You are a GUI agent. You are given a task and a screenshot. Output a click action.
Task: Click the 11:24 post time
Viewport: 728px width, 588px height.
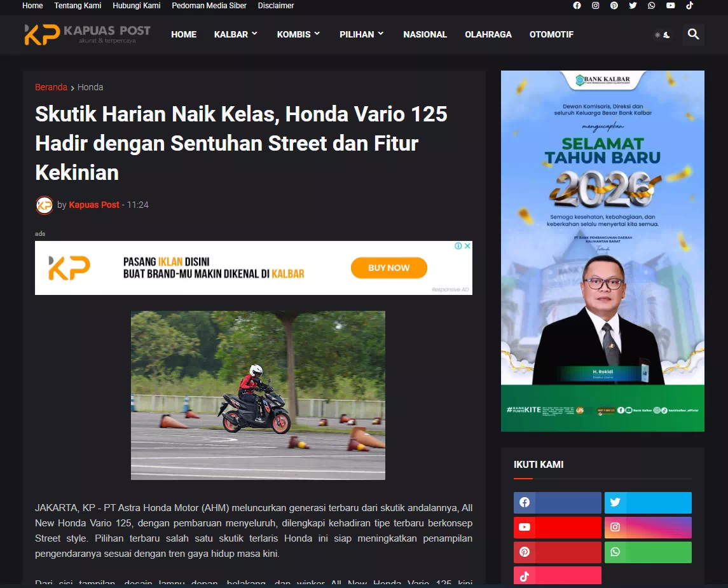(x=137, y=205)
